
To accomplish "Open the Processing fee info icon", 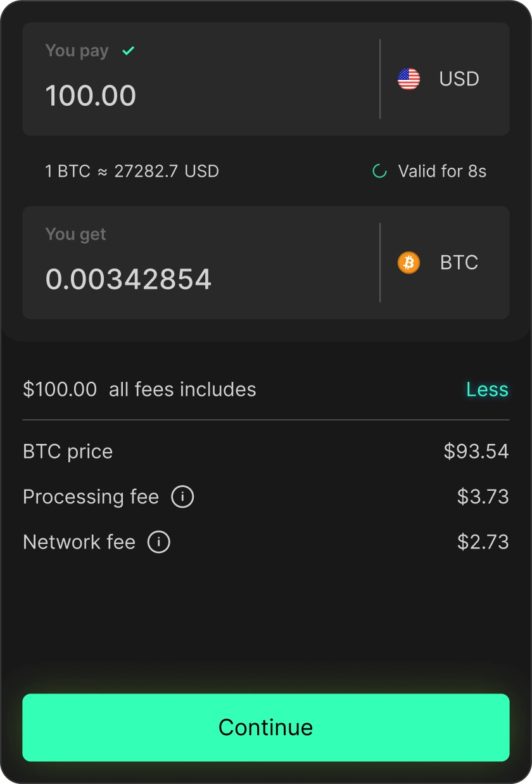I will click(x=182, y=496).
